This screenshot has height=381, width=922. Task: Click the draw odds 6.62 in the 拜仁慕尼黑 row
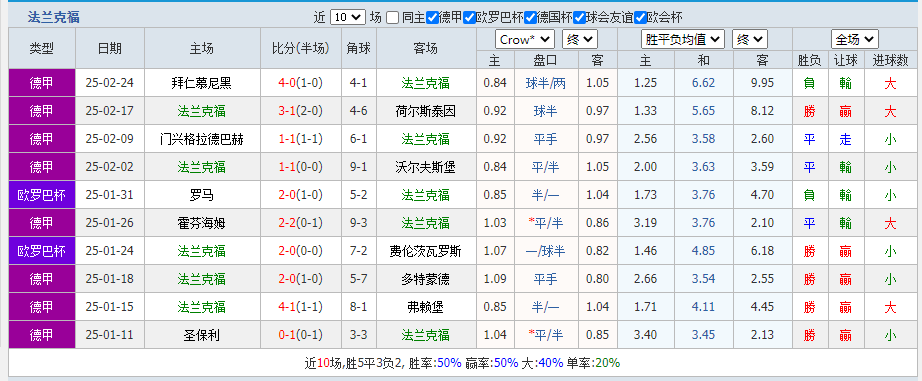tap(704, 83)
